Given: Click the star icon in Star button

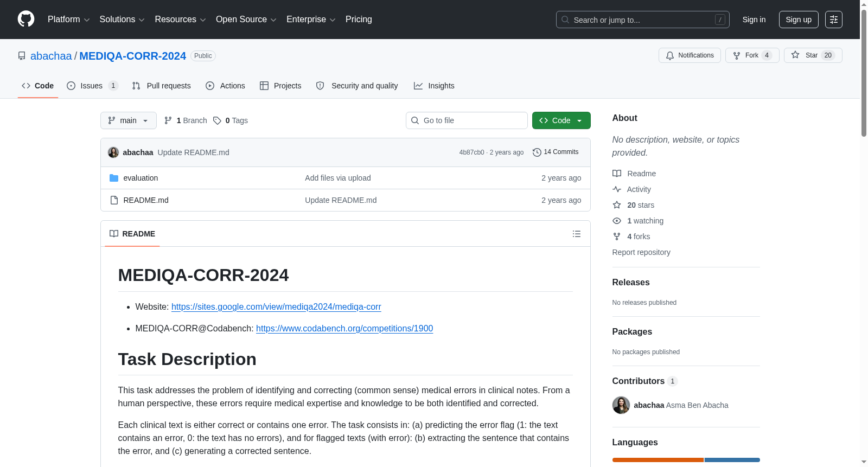Looking at the screenshot, I should [795, 55].
